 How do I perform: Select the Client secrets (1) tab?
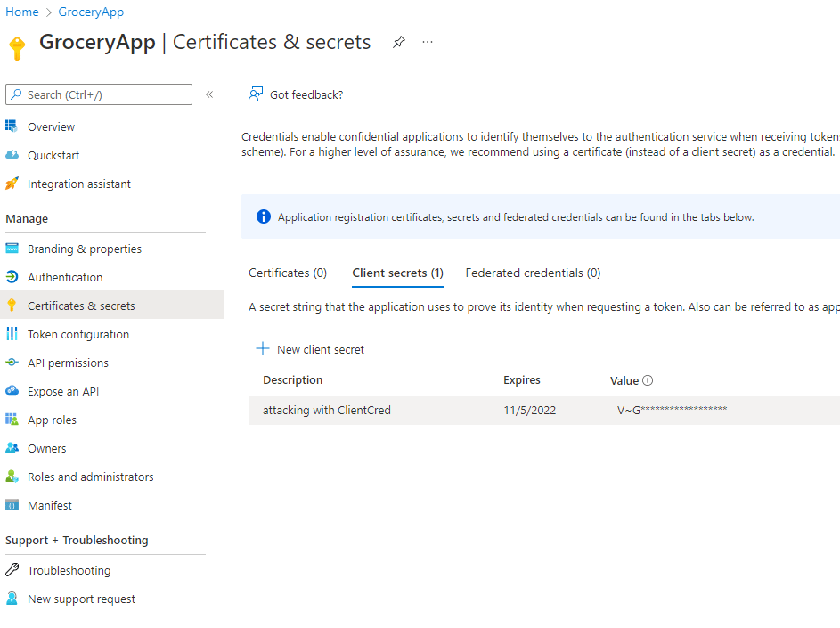[397, 273]
